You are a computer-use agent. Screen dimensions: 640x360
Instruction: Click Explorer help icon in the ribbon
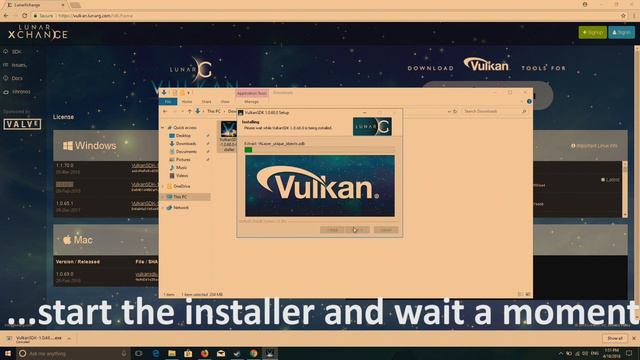[529, 102]
